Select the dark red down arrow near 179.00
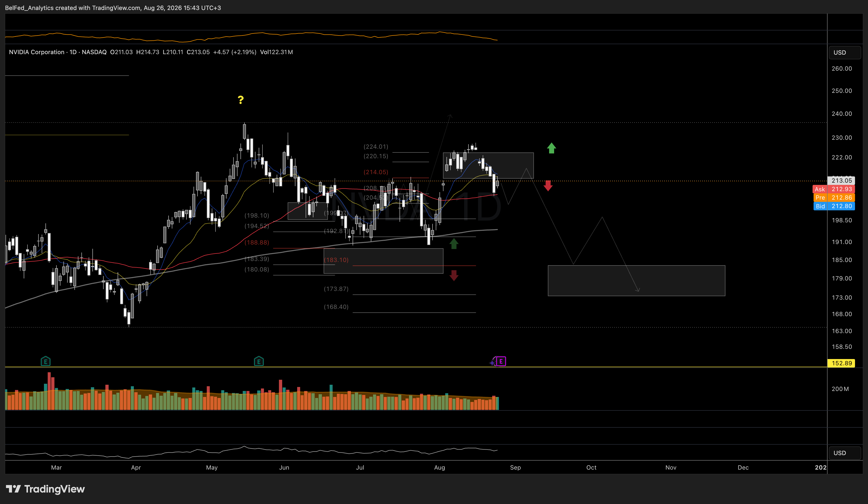The height and width of the screenshot is (504, 868). [x=454, y=275]
